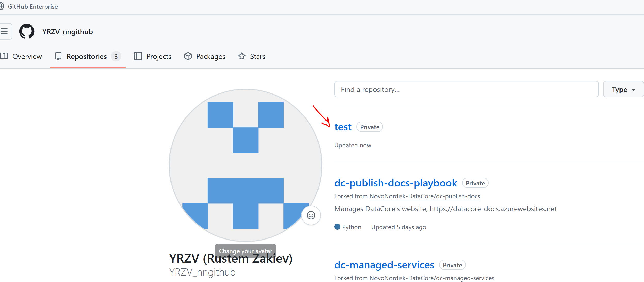The width and height of the screenshot is (644, 282).
Task: Click the repositories count badge 3
Action: click(x=116, y=56)
